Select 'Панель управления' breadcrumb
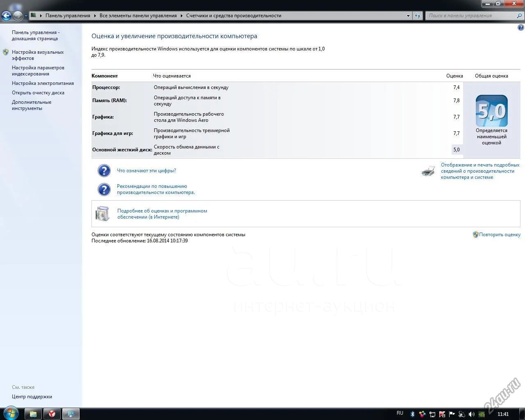This screenshot has height=420, width=525. click(68, 16)
